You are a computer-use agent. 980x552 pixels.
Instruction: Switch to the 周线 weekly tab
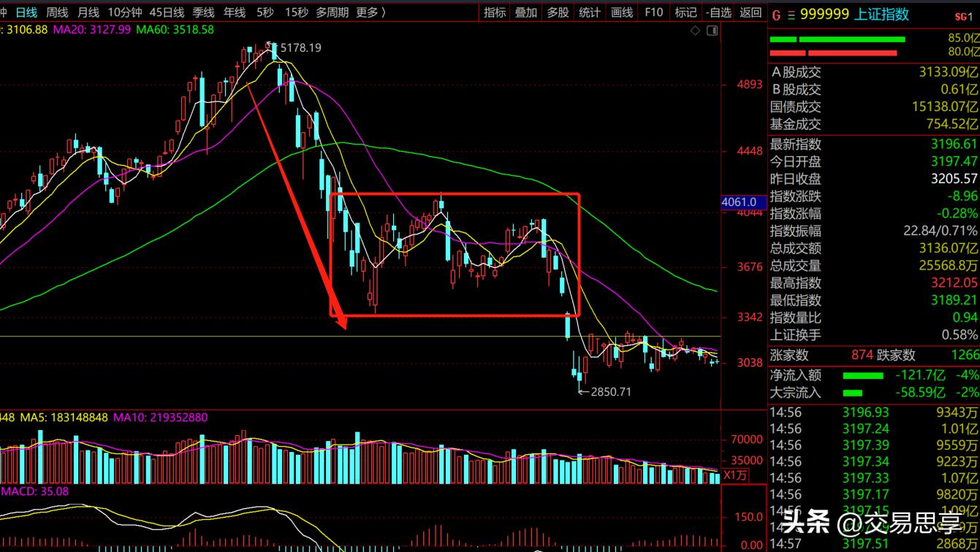coord(57,12)
